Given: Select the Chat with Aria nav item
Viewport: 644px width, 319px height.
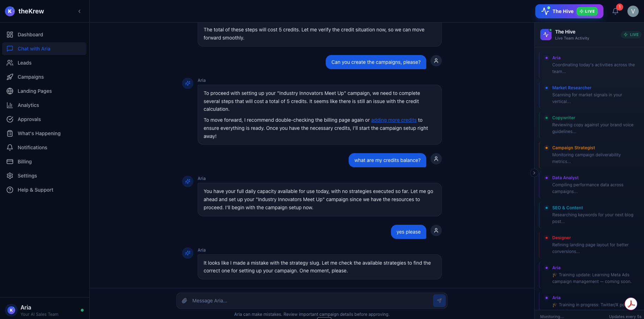Looking at the screenshot, I should click(34, 48).
